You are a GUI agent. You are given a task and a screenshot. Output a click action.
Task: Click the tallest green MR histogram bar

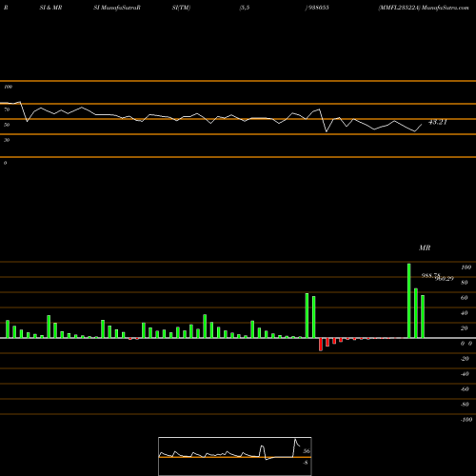[x=409, y=301]
